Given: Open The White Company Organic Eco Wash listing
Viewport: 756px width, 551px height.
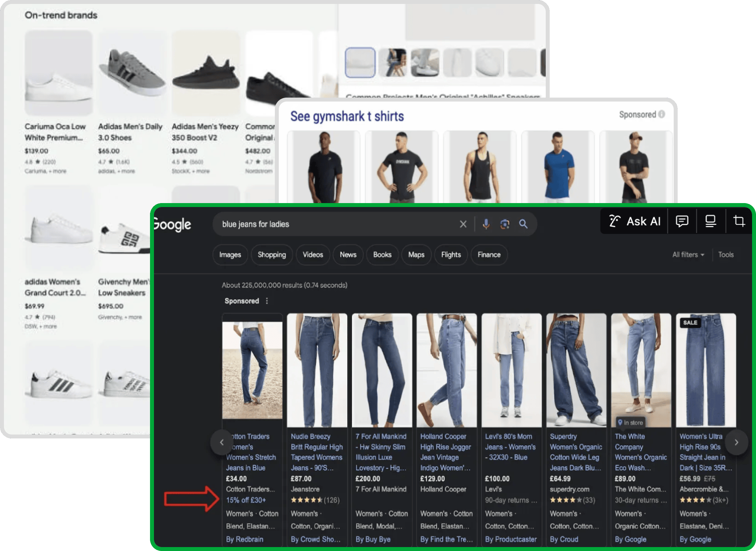Looking at the screenshot, I should [641, 452].
